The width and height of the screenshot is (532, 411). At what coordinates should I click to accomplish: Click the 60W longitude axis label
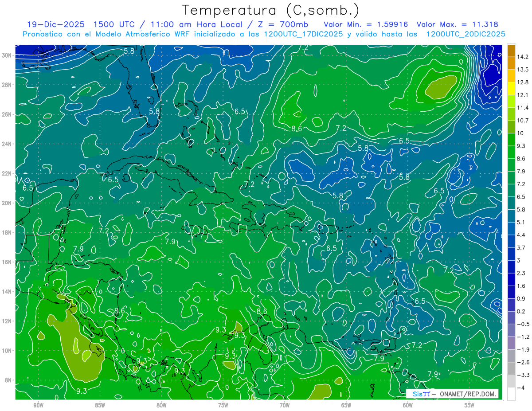point(408,405)
